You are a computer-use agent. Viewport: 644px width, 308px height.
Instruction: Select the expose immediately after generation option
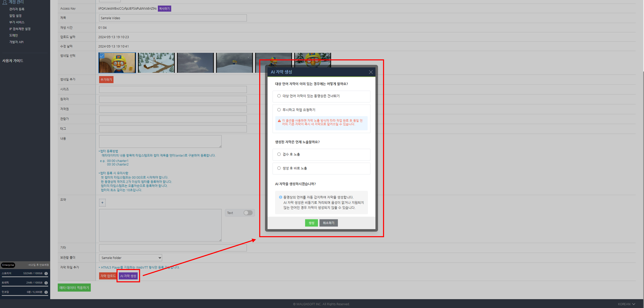pyautogui.click(x=279, y=168)
